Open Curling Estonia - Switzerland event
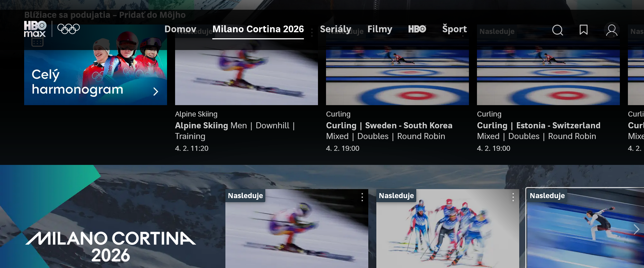 coord(539,125)
